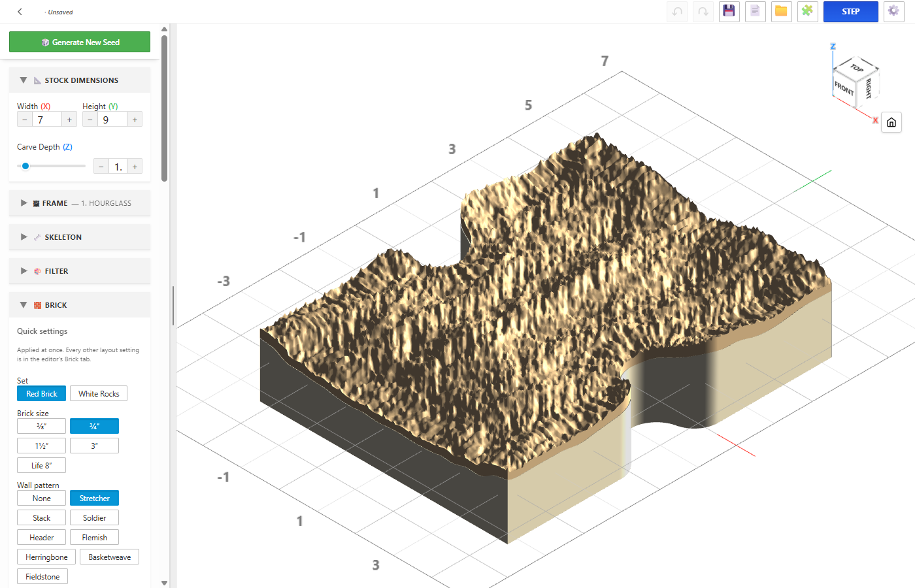915x588 pixels.
Task: Open the document notes icon
Action: (756, 12)
